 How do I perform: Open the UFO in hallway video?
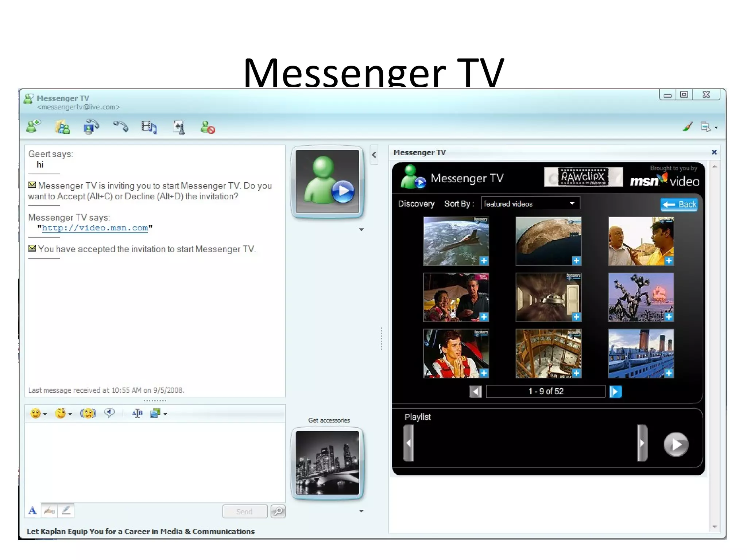(x=548, y=297)
